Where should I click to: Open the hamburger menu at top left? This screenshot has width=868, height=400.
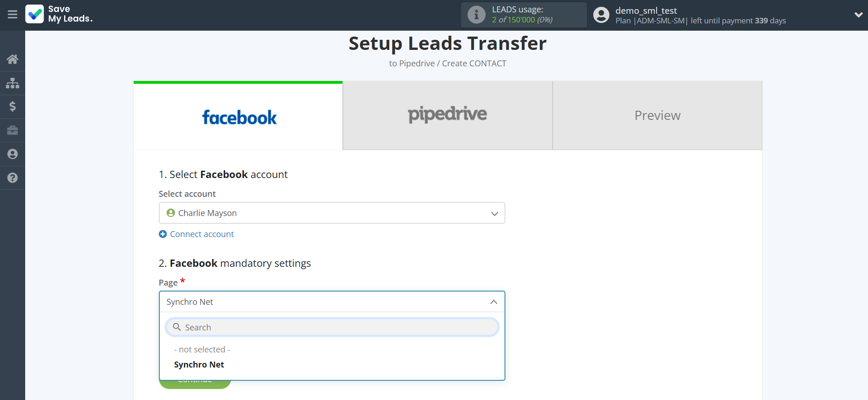(12, 15)
